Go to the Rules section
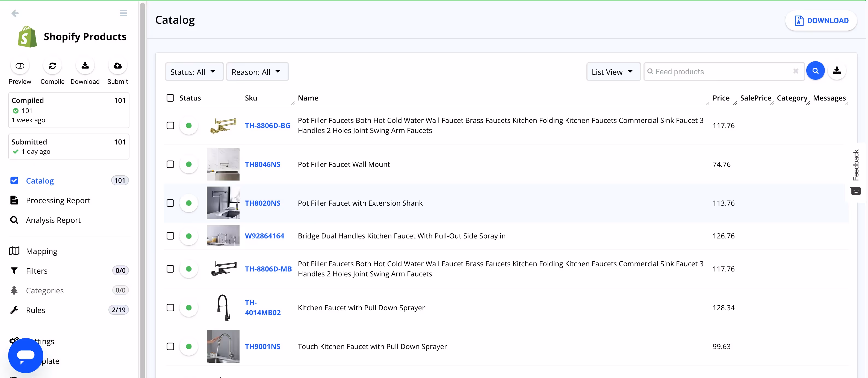868x378 pixels. [36, 310]
